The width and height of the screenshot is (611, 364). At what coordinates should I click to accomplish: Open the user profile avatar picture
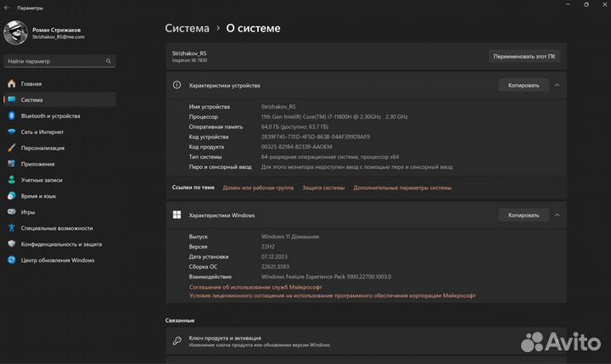coord(15,33)
